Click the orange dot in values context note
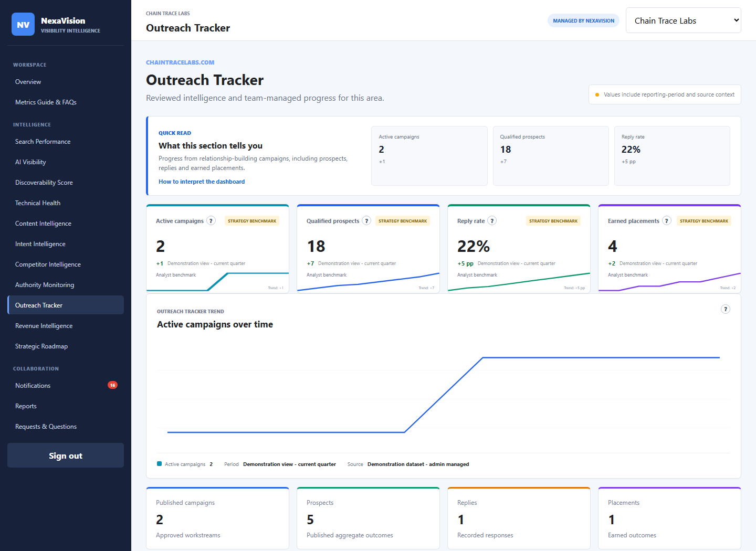756x551 pixels. [x=597, y=95]
